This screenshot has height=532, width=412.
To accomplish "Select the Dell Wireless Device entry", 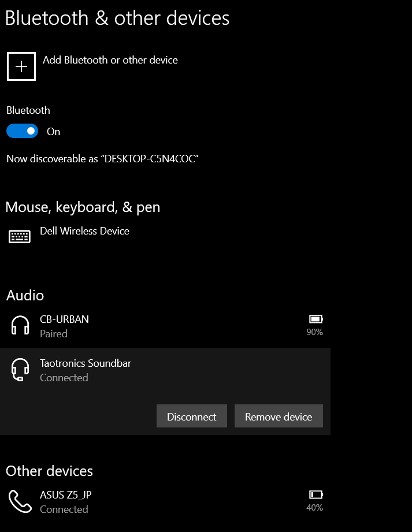I will (84, 231).
